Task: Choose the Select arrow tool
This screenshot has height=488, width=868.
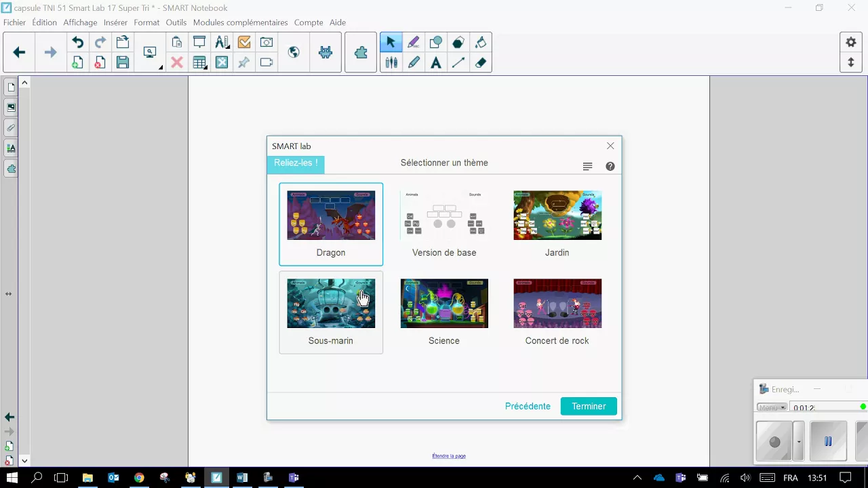Action: (x=391, y=42)
